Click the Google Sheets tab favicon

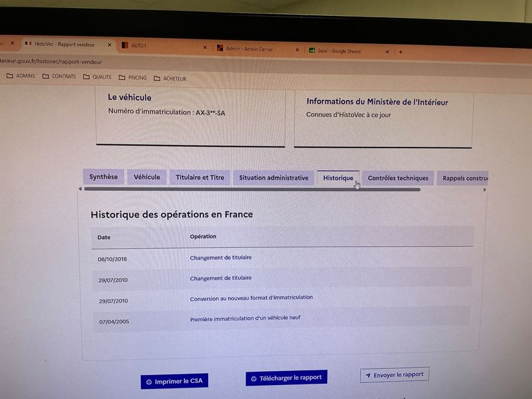point(311,51)
